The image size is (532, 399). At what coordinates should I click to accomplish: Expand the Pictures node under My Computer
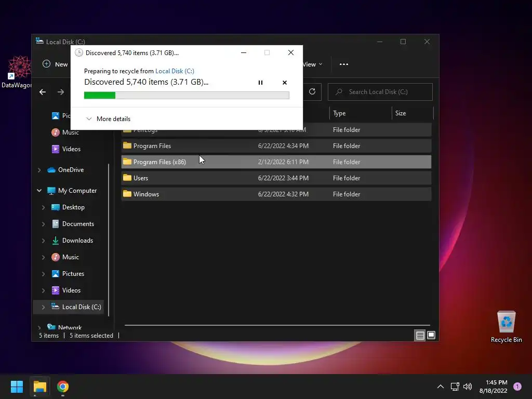pos(43,274)
